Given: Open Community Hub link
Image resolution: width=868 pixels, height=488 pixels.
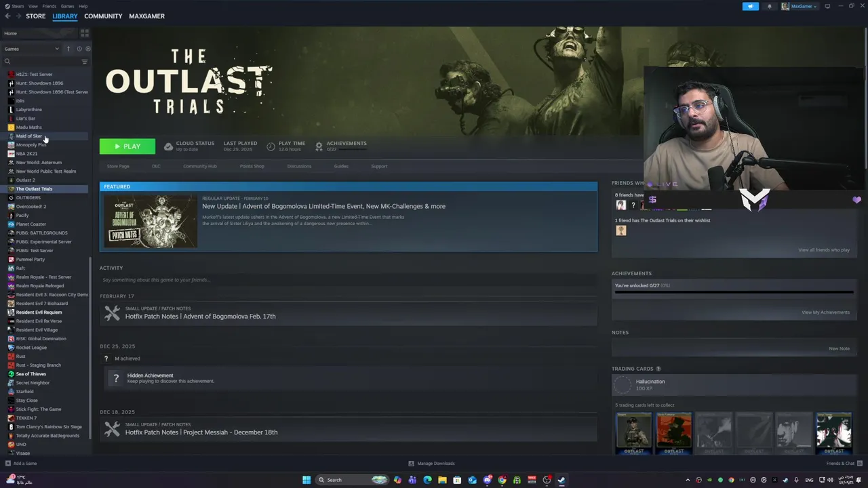Looking at the screenshot, I should (x=200, y=166).
